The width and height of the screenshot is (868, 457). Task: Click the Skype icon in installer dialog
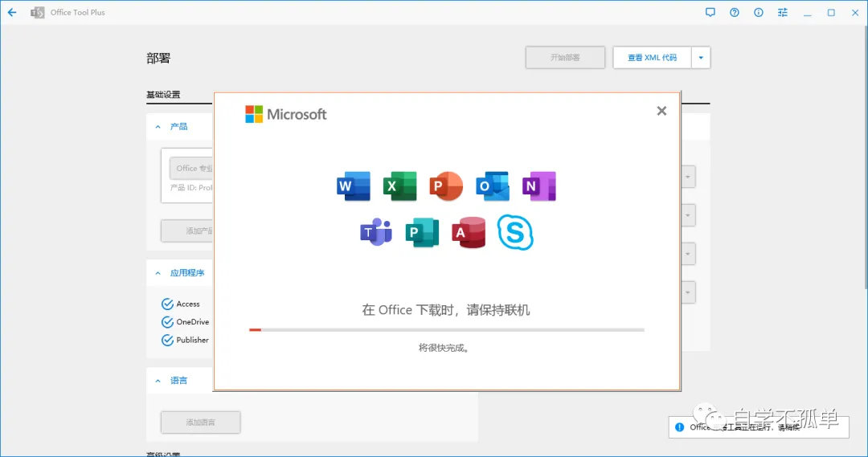click(515, 232)
